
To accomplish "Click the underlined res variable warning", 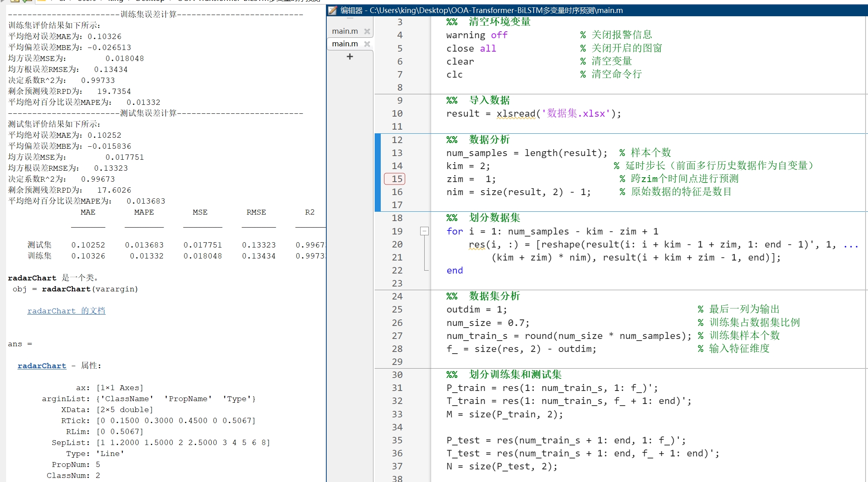I will tap(476, 245).
